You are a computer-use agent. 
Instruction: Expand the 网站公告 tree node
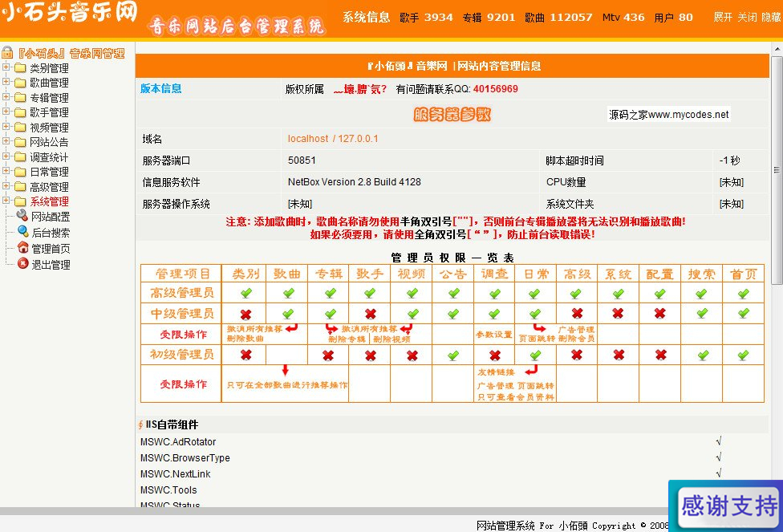[x=6, y=141]
